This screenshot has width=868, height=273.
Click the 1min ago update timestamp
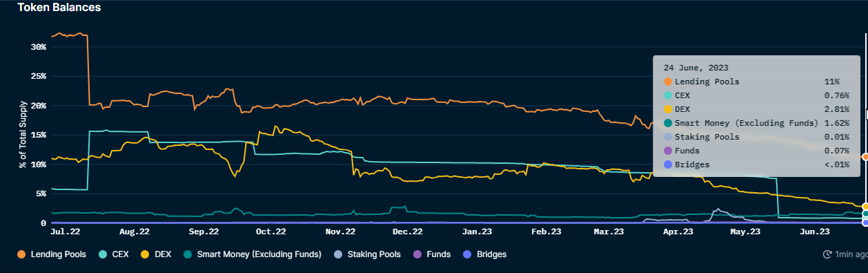[x=851, y=254]
